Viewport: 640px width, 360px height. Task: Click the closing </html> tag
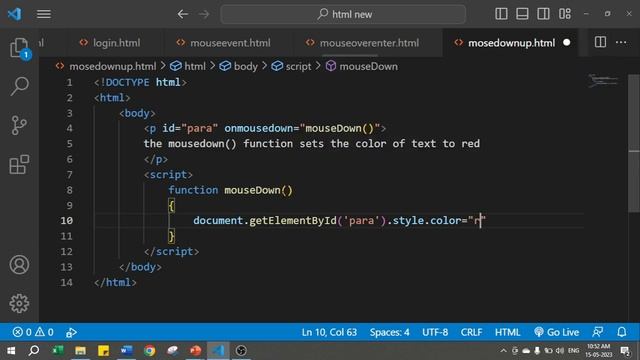115,282
